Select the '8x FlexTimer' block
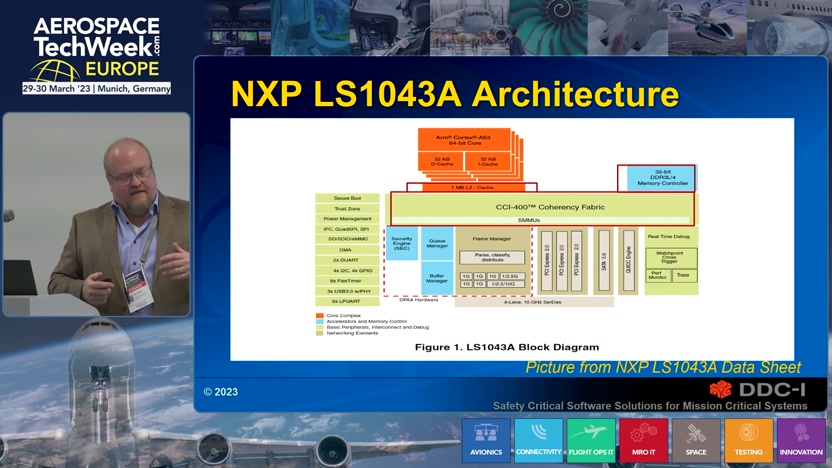The height and width of the screenshot is (468, 832). click(348, 281)
